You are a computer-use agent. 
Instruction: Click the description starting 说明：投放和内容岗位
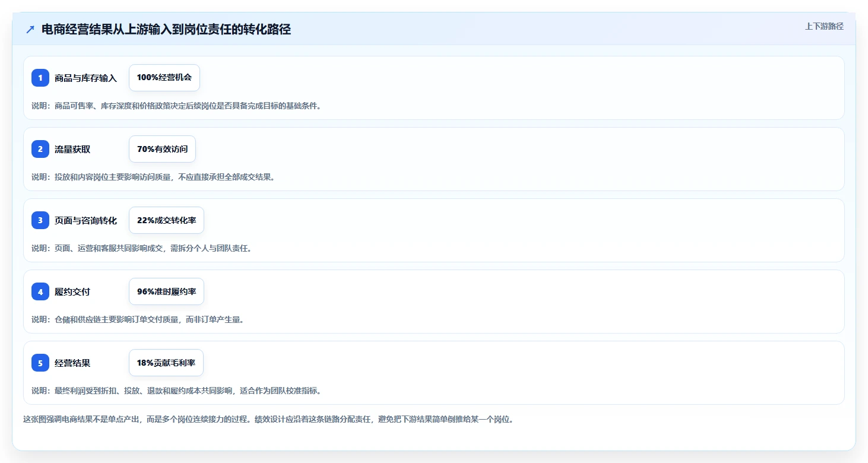pos(153,177)
